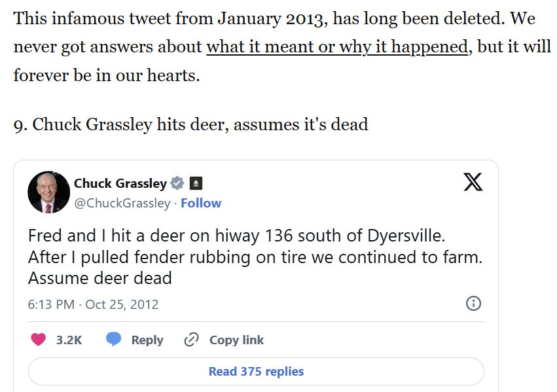Click the Reply text label
Viewport: 557px width, 392px height.
tap(147, 340)
